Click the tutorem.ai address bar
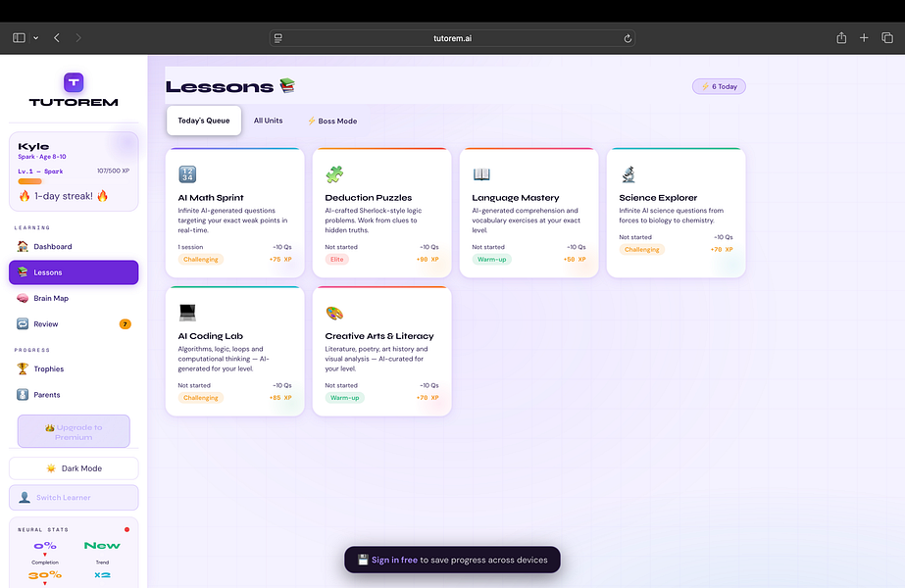This screenshot has width=905, height=588. [453, 38]
